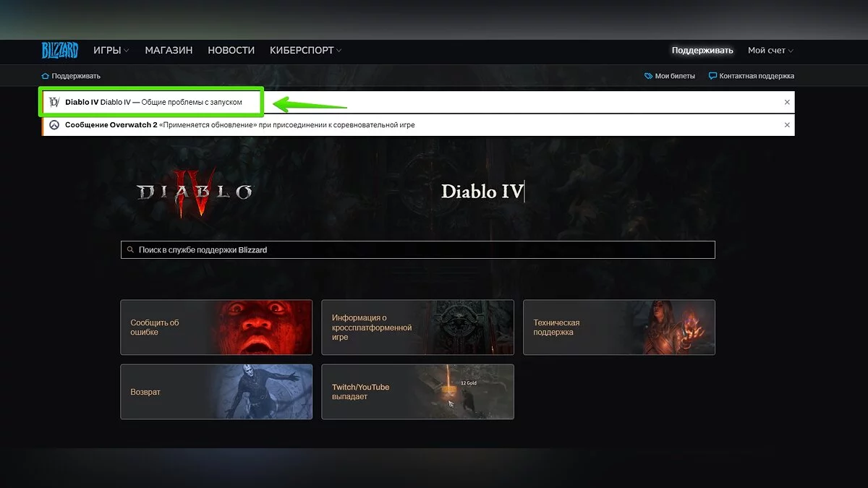
Task: Click the chat icon beside Контактная поддержка
Action: [x=712, y=76]
